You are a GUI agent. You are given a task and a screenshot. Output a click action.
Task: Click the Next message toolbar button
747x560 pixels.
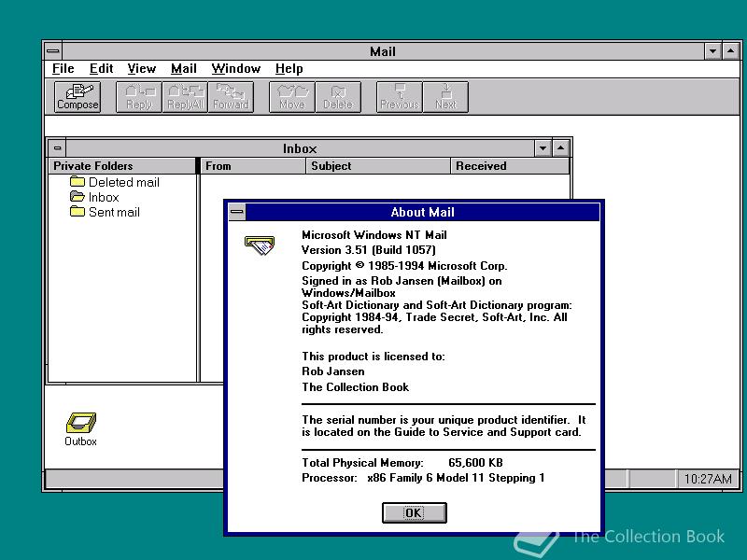(445, 97)
